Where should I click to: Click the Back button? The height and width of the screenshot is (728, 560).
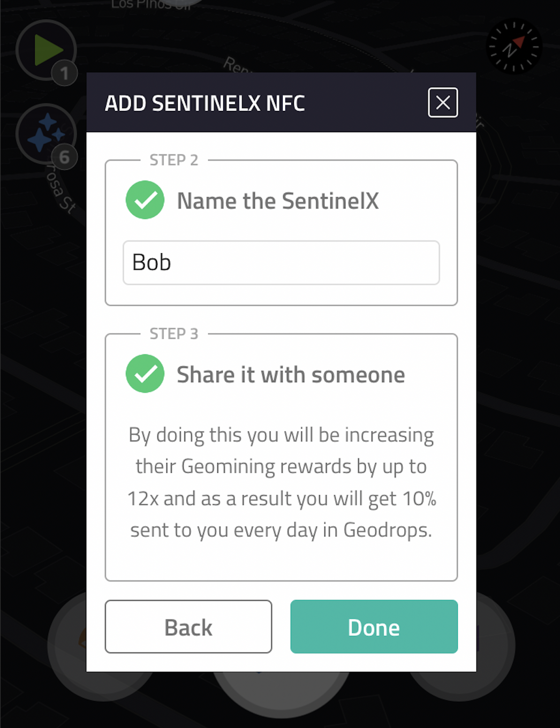click(x=188, y=627)
